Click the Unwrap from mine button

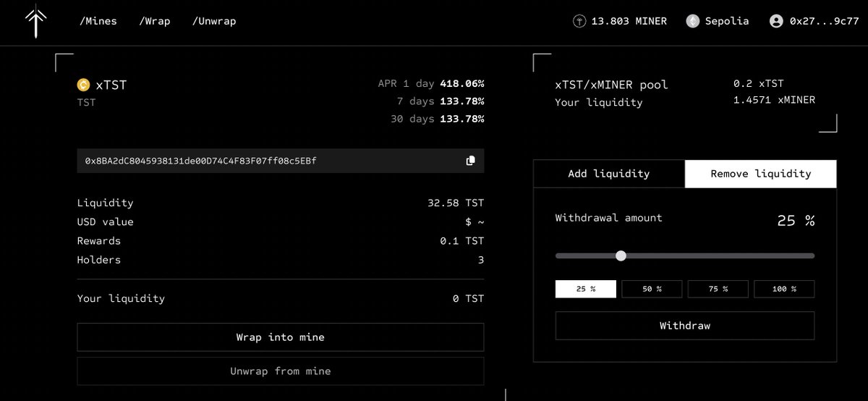click(x=281, y=371)
